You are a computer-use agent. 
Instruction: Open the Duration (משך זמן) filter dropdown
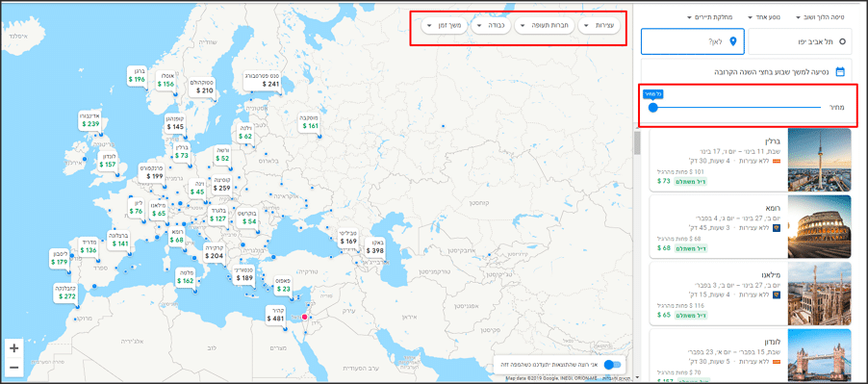click(444, 26)
